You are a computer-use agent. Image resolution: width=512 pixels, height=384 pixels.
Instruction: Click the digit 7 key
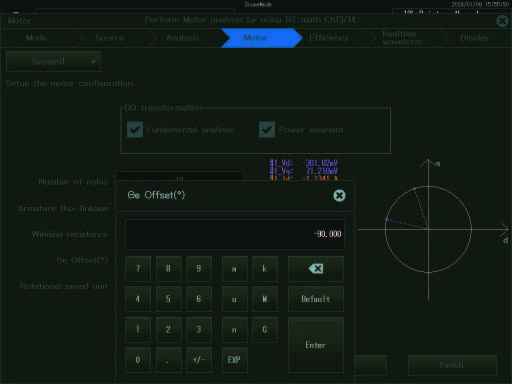coord(138,269)
